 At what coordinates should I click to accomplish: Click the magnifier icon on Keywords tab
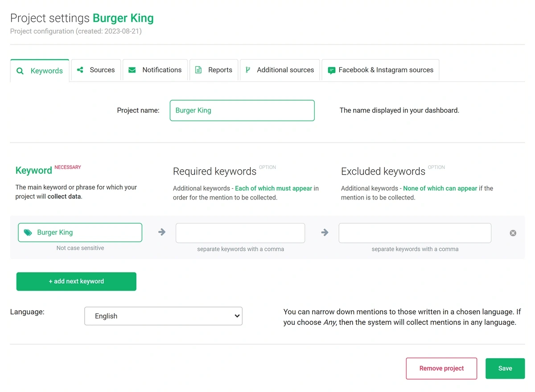coord(20,71)
